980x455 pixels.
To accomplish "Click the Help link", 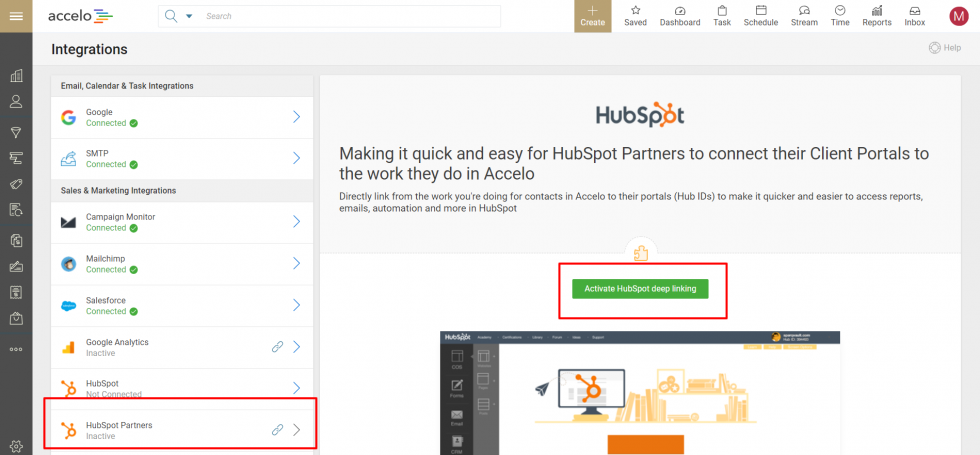I will [x=944, y=48].
